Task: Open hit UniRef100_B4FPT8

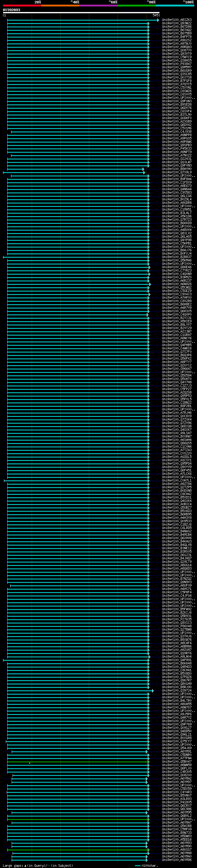Action: (176, 37)
